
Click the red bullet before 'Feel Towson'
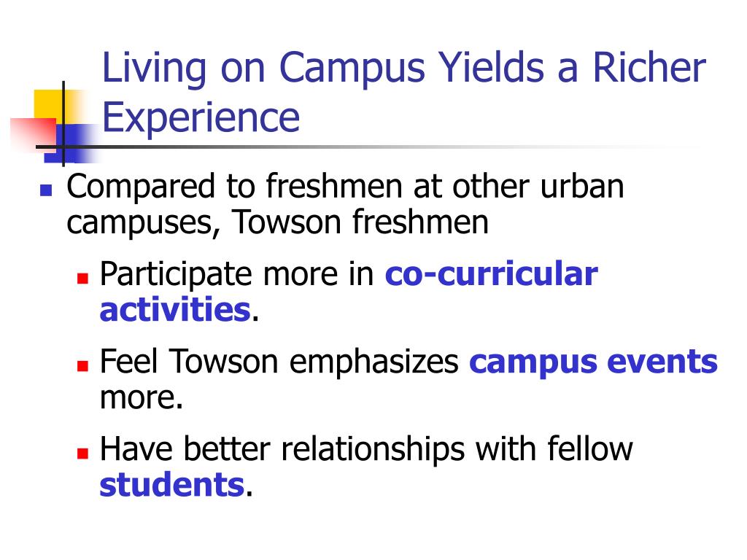[x=83, y=366]
